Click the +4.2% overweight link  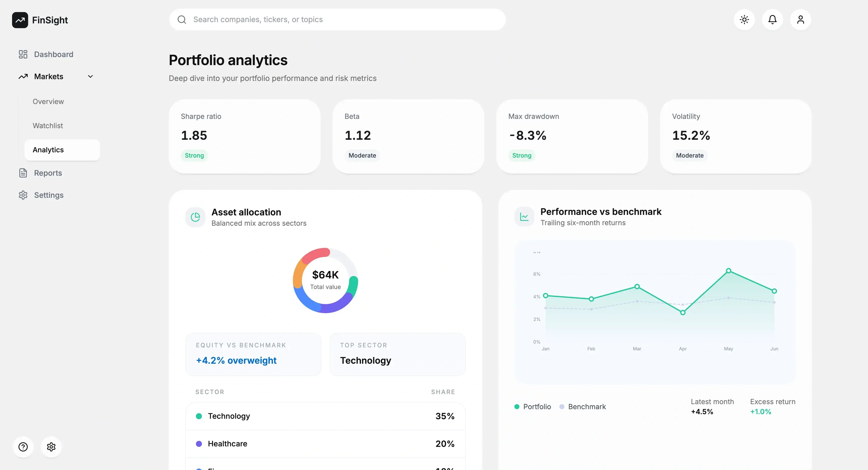point(236,360)
